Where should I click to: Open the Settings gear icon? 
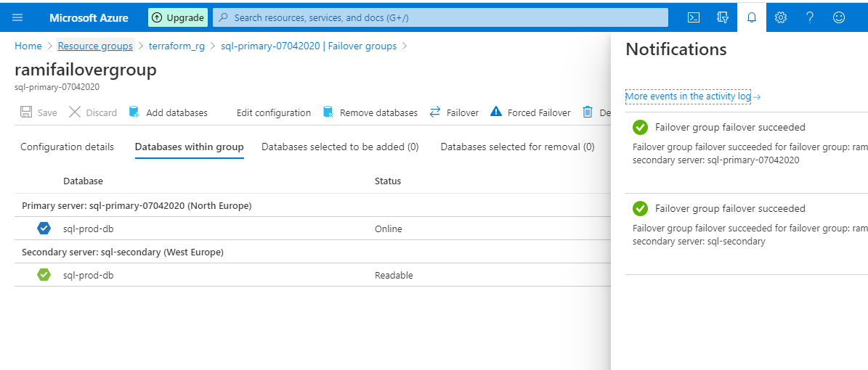coord(781,17)
